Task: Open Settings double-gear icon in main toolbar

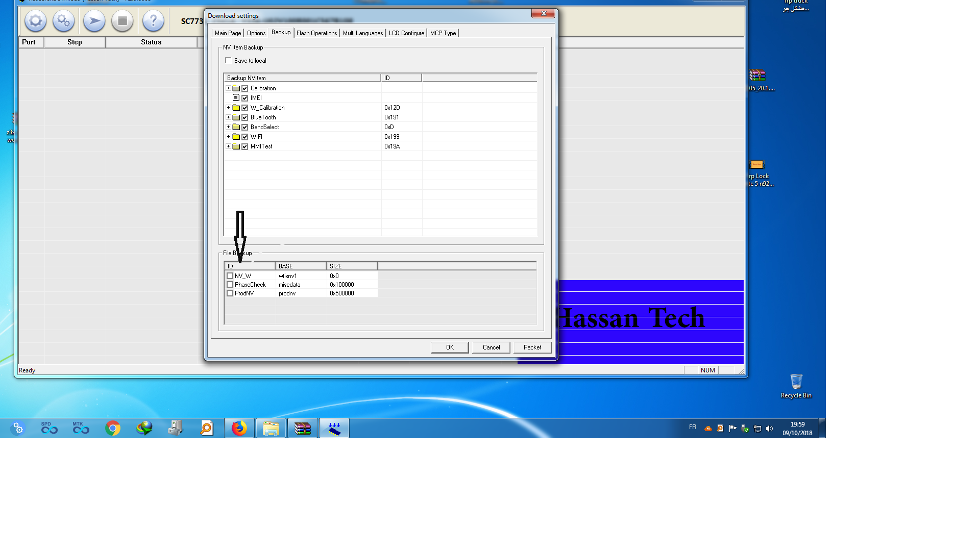Action: (x=63, y=21)
